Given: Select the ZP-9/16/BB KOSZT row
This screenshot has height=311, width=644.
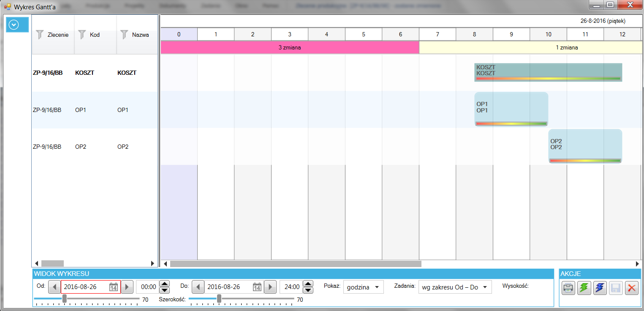Looking at the screenshot, I should pyautogui.click(x=95, y=73).
